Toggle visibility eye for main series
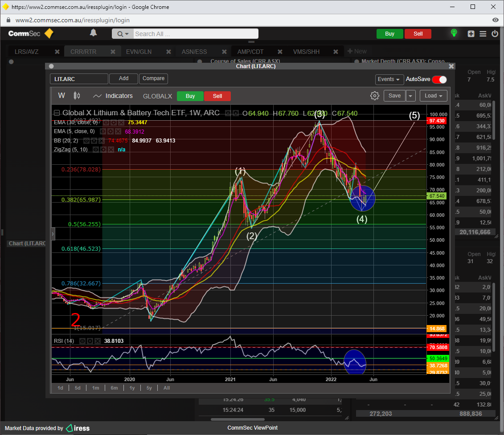 [x=228, y=113]
